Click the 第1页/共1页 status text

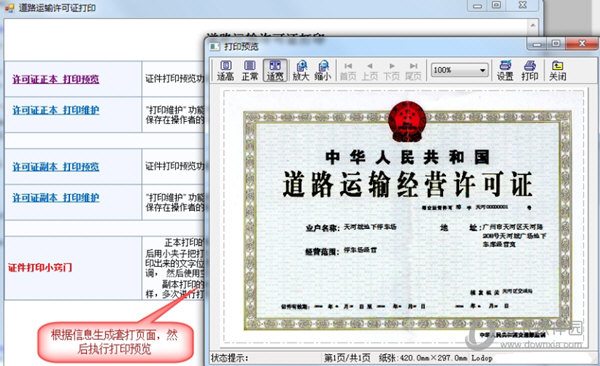click(x=347, y=358)
